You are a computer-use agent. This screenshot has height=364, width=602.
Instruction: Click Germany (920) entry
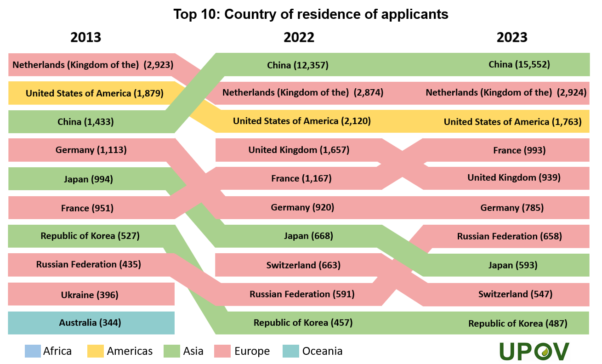[302, 207]
